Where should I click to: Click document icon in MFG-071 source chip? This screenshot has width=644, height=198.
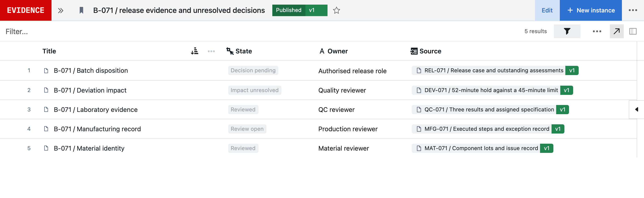tap(419, 129)
